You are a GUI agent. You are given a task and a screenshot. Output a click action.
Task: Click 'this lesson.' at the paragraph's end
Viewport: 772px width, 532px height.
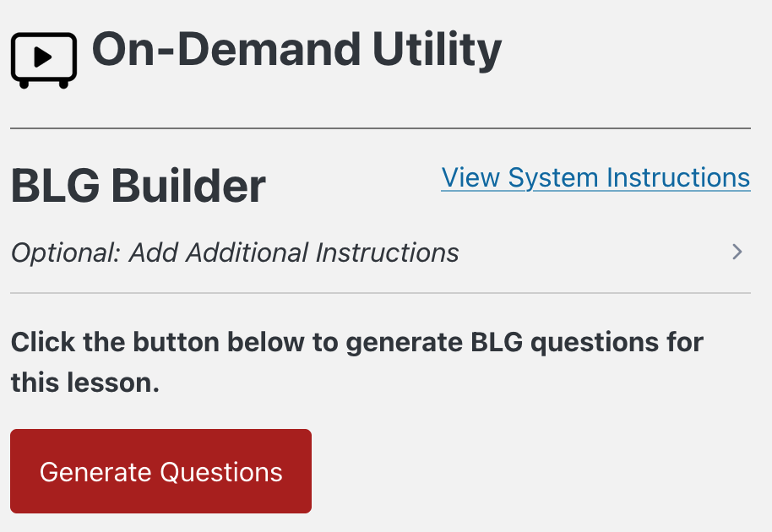pyautogui.click(x=85, y=383)
